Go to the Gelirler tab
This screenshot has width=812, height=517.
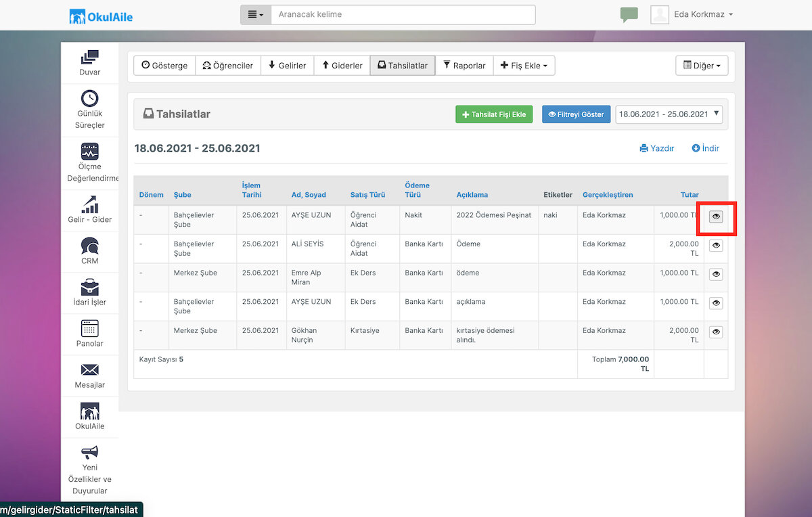[287, 66]
